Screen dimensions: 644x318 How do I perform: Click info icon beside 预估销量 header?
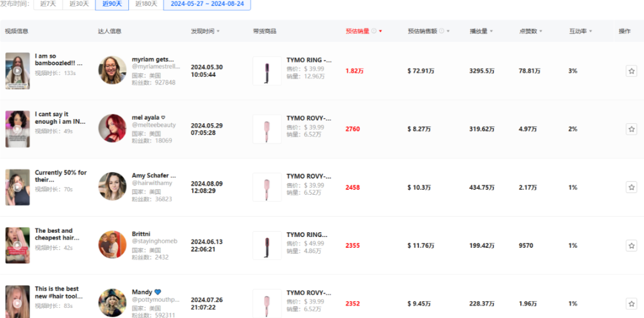pyautogui.click(x=374, y=31)
